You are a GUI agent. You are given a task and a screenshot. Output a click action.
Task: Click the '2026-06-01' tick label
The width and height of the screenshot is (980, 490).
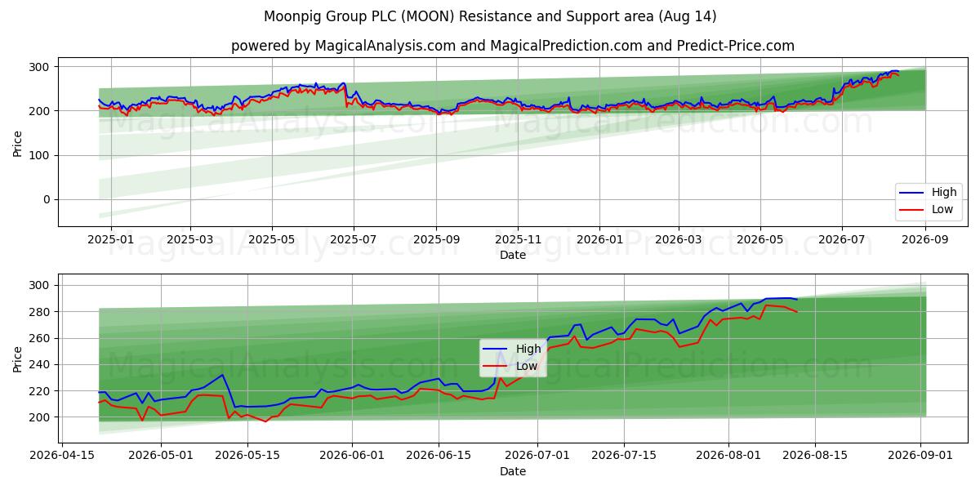(x=352, y=456)
